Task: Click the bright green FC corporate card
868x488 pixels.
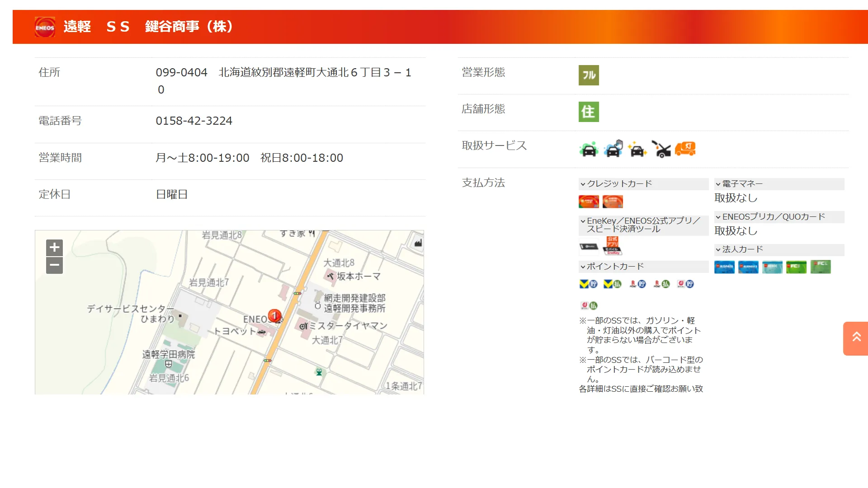Action: 796,267
